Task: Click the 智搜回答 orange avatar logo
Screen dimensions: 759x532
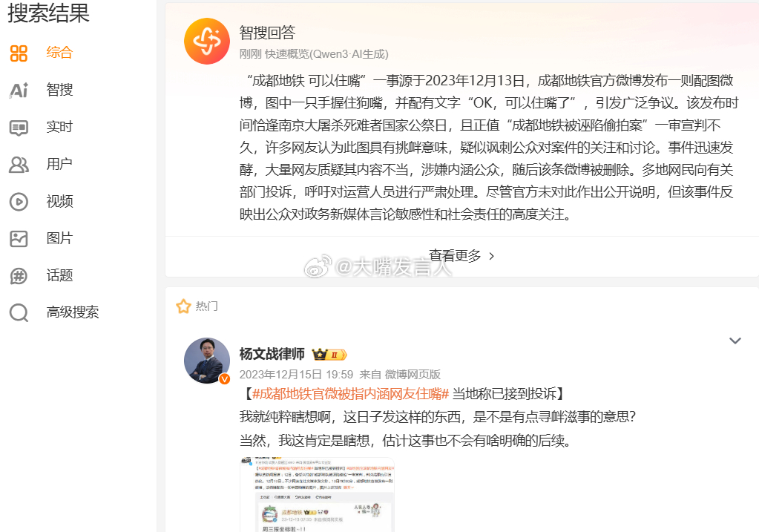Action: pos(207,41)
